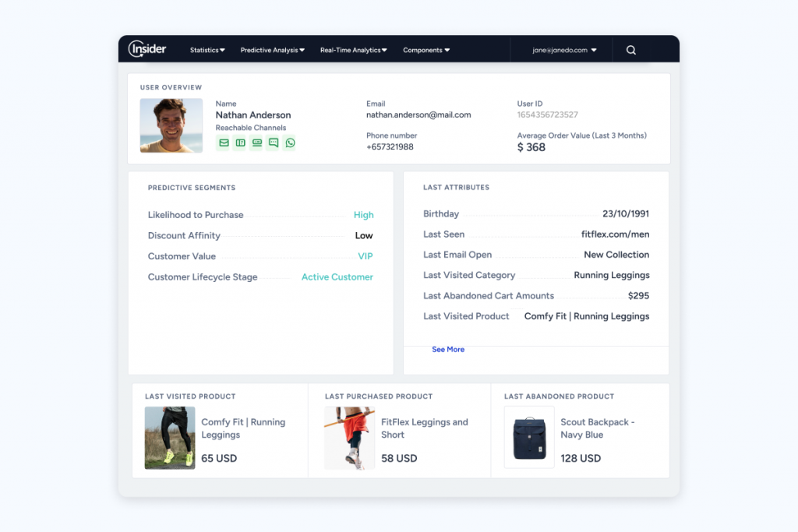
Task: Click the laptop web push channel icon
Action: coord(256,143)
